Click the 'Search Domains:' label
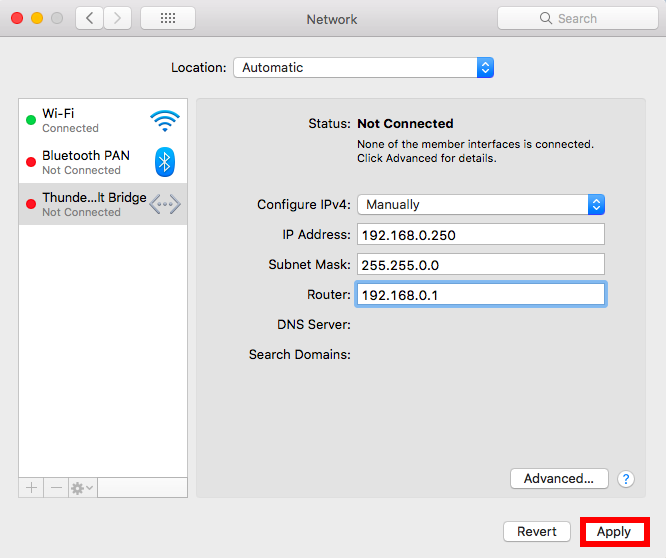Viewport: 666px width, 558px height. tap(300, 354)
